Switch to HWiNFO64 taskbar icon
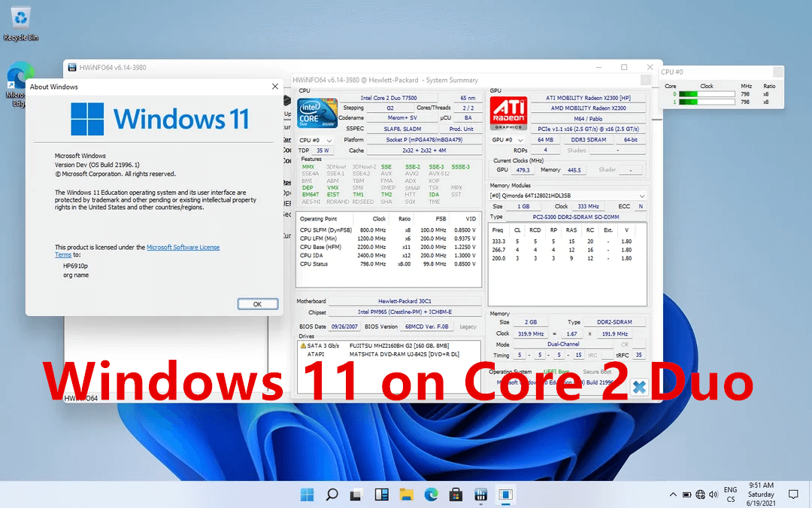Screen dimensions: 812x508 [480, 494]
